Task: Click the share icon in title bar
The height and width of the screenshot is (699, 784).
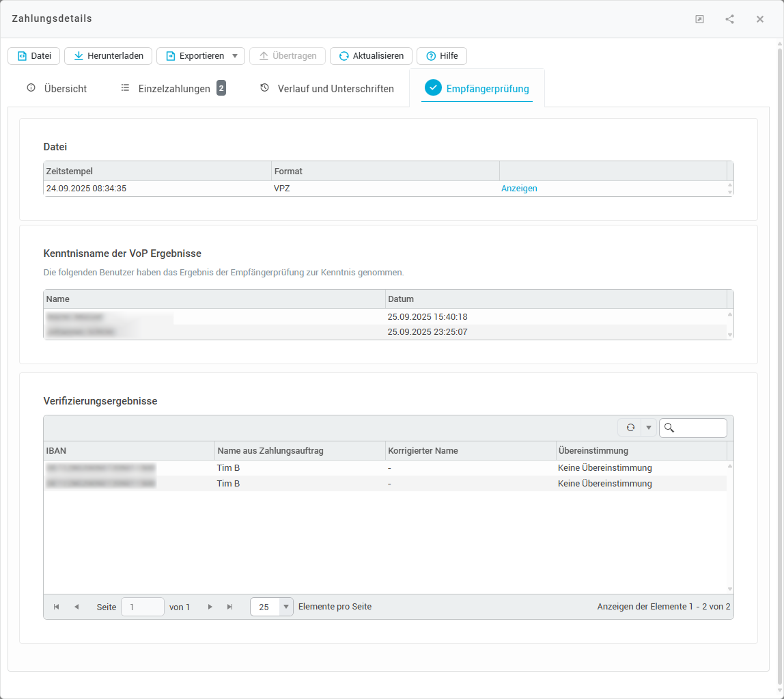Action: click(x=729, y=19)
